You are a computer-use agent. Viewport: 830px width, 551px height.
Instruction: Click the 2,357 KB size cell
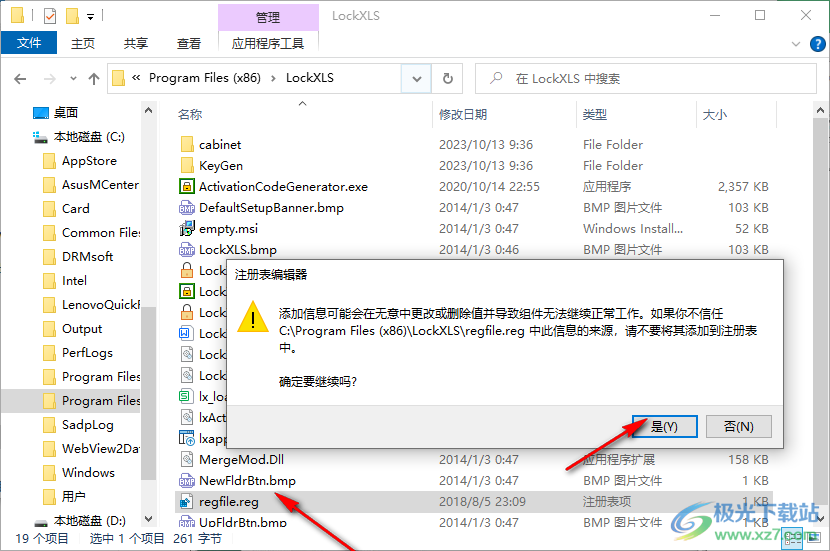[743, 187]
